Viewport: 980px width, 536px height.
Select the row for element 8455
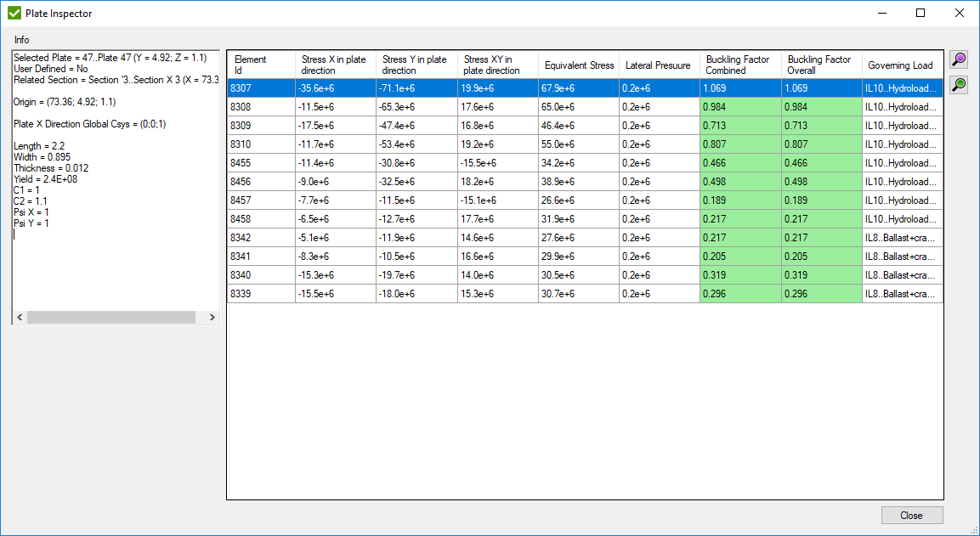(585, 163)
